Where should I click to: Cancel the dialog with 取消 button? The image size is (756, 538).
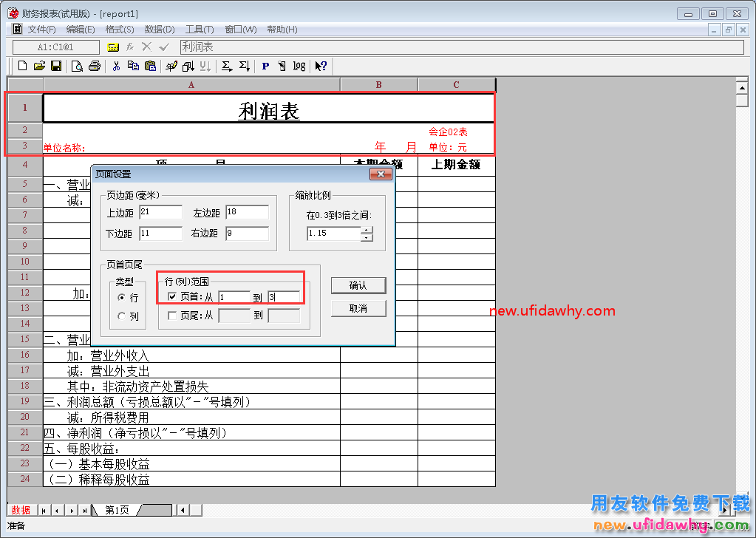358,308
